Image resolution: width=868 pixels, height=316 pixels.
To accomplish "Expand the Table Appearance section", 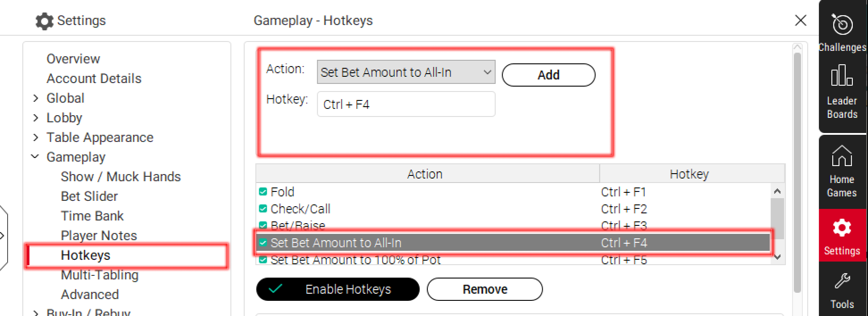I will 36,137.
